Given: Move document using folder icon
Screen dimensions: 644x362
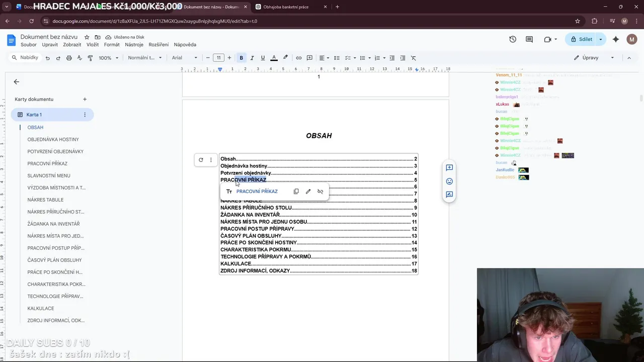Looking at the screenshot, I should [98, 37].
